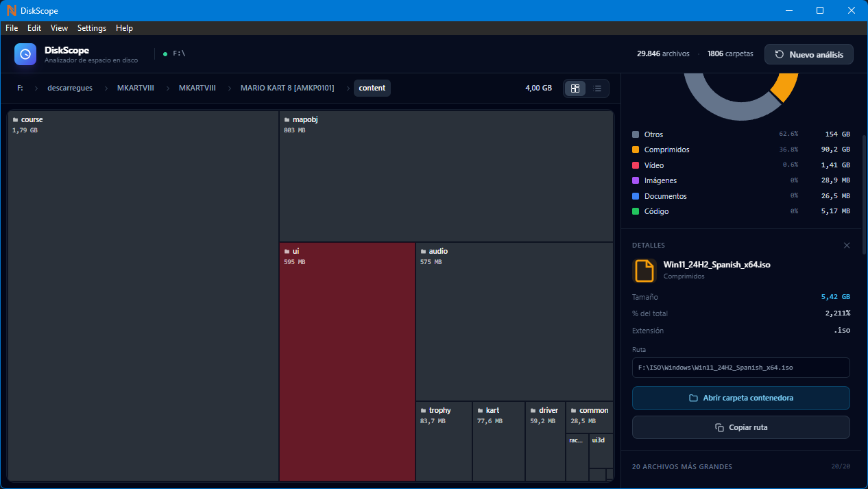Select purple Imágenes color swatch

click(636, 180)
